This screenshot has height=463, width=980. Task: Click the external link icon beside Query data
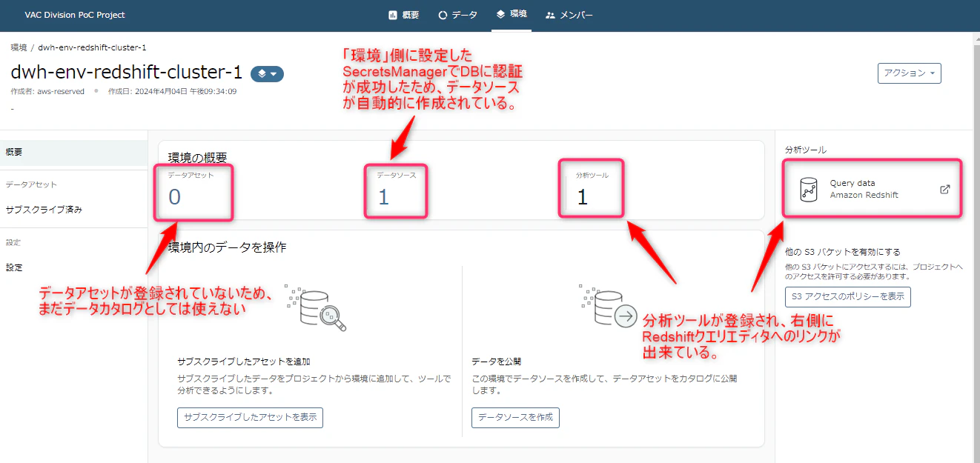pos(944,189)
